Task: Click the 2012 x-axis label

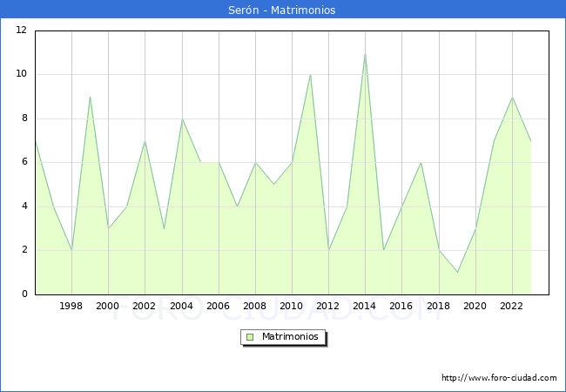Action: 328,306
